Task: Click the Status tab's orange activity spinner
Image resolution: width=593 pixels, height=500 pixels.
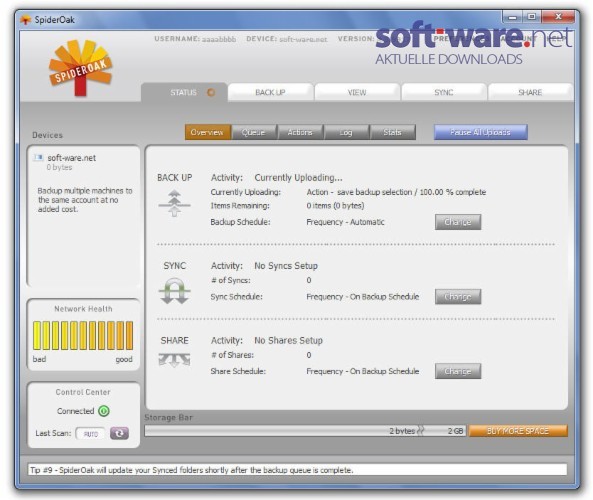Action: pyautogui.click(x=211, y=92)
